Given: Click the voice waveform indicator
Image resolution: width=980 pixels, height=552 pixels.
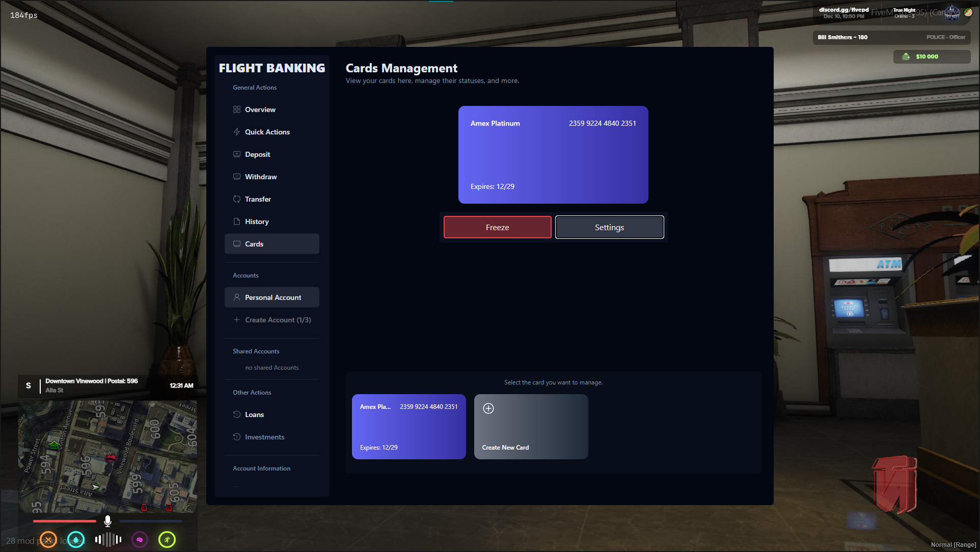Looking at the screenshot, I should 108,539.
